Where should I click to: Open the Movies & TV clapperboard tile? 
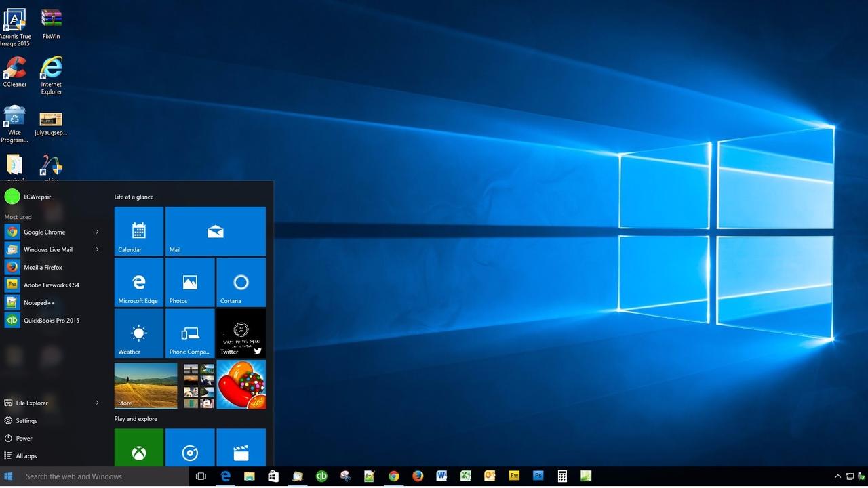pyautogui.click(x=241, y=447)
